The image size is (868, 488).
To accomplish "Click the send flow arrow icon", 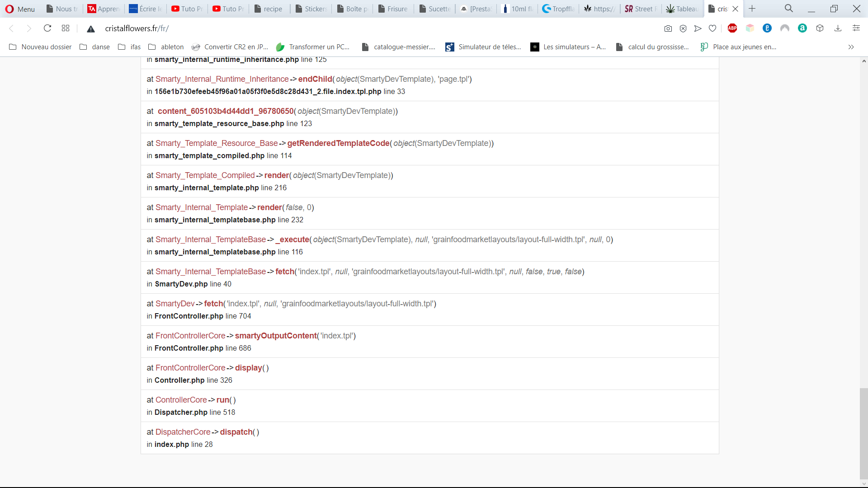I will pos(698,28).
